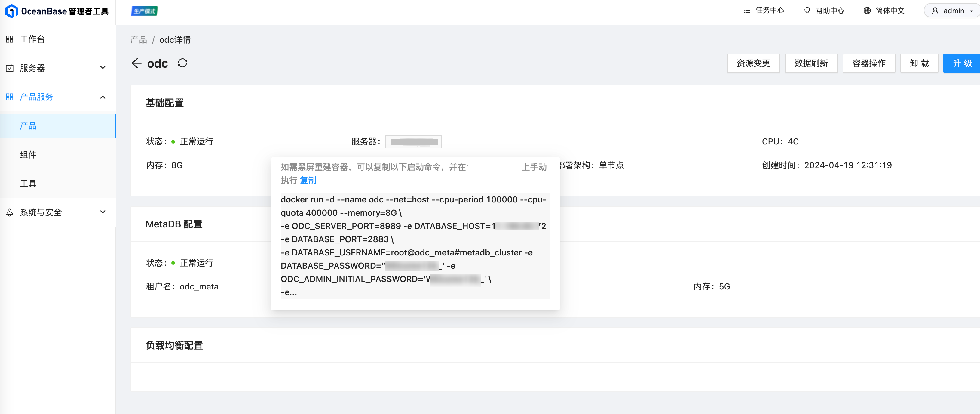
Task: Select 工具 in the sidebar
Action: click(x=28, y=183)
